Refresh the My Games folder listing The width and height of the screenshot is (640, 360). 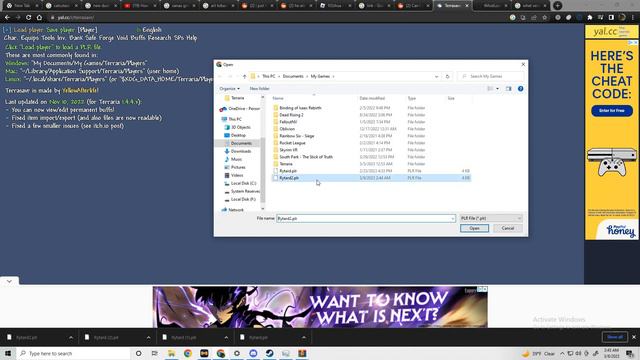[x=447, y=76]
